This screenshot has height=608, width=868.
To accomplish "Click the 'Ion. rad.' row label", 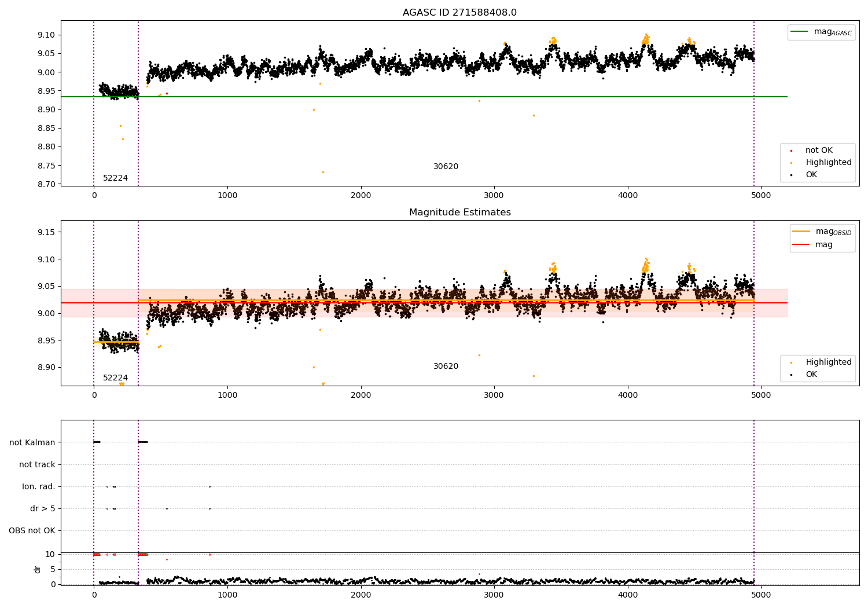I will point(39,486).
